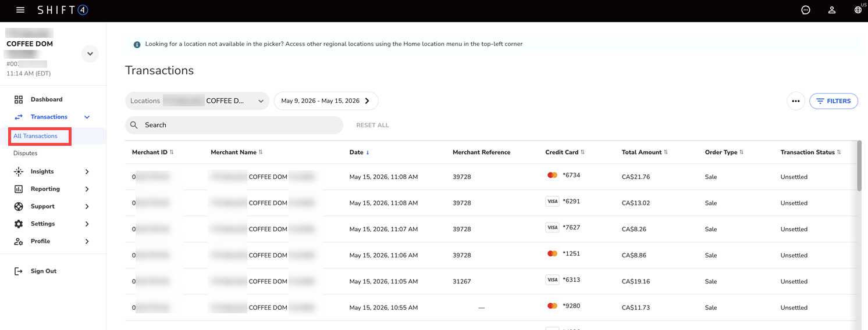The image size is (868, 330).
Task: Expand the merchant account chevron
Action: coord(90,53)
